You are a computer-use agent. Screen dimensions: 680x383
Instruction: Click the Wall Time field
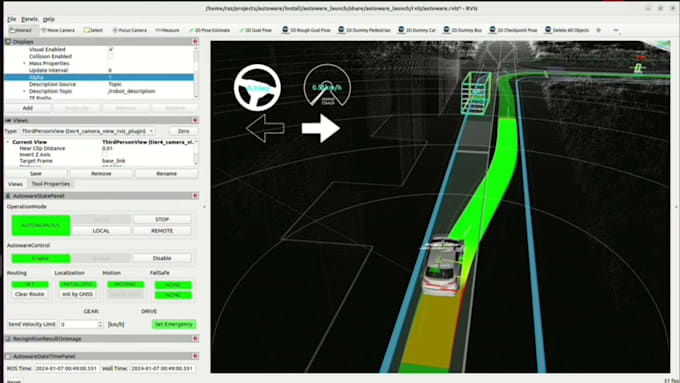coord(162,368)
